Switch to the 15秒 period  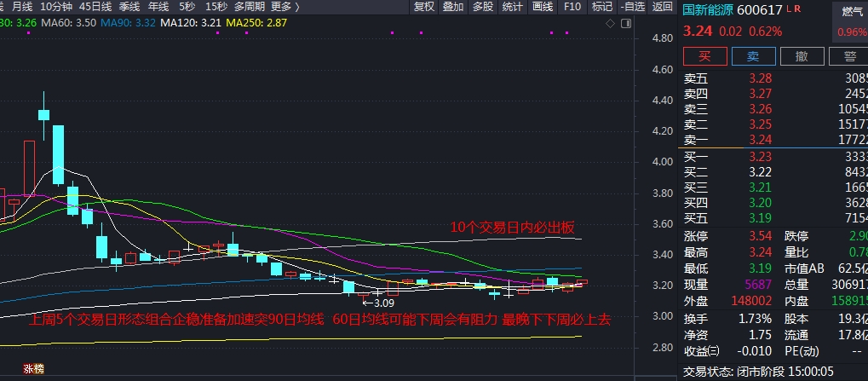[x=216, y=7]
